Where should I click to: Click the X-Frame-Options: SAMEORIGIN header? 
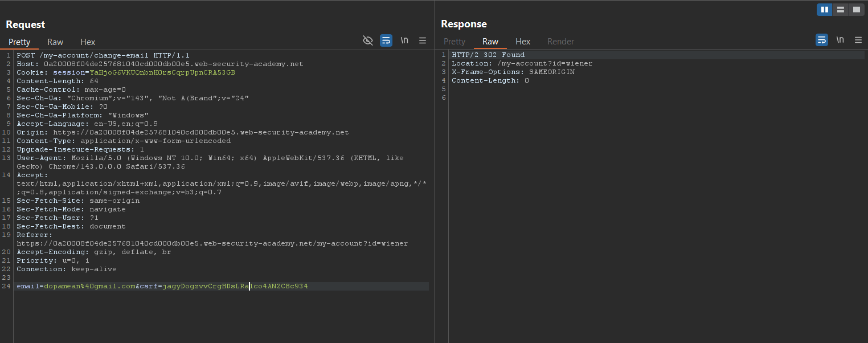[513, 72]
